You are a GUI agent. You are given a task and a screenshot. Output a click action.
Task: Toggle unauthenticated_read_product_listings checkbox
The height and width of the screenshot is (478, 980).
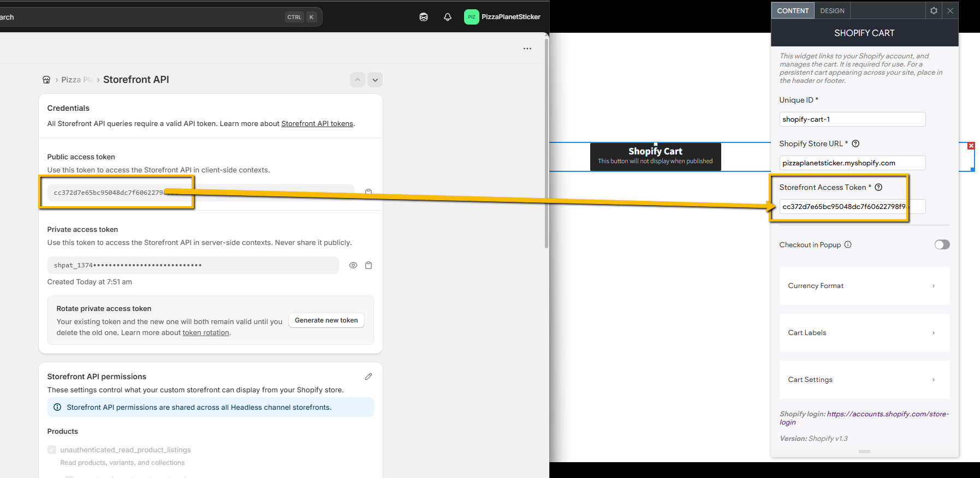click(x=52, y=450)
